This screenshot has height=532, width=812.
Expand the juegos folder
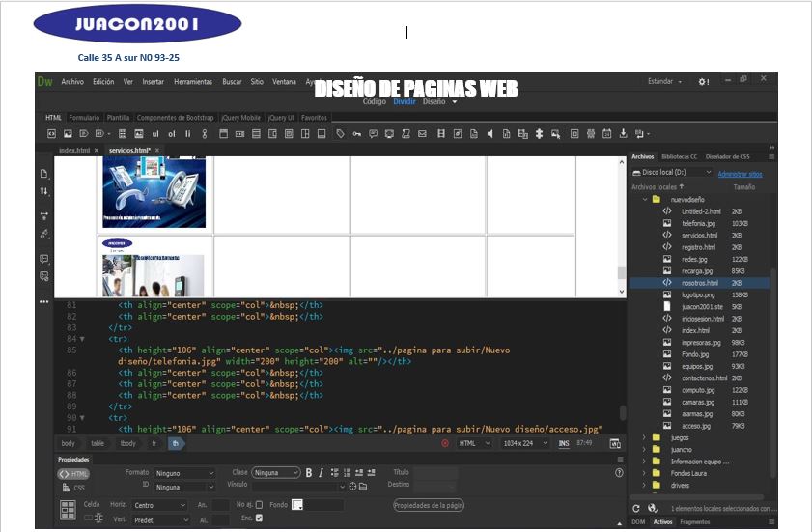[644, 437]
